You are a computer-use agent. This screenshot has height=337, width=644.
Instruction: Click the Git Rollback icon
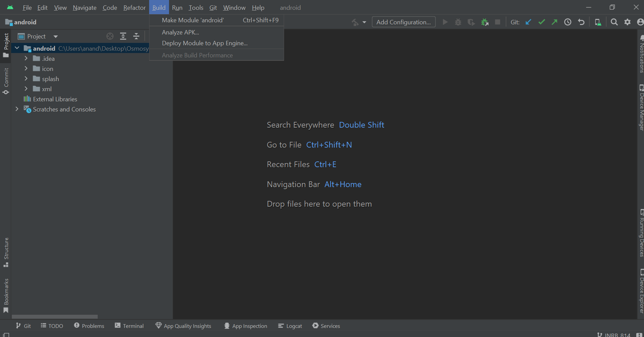pos(581,22)
